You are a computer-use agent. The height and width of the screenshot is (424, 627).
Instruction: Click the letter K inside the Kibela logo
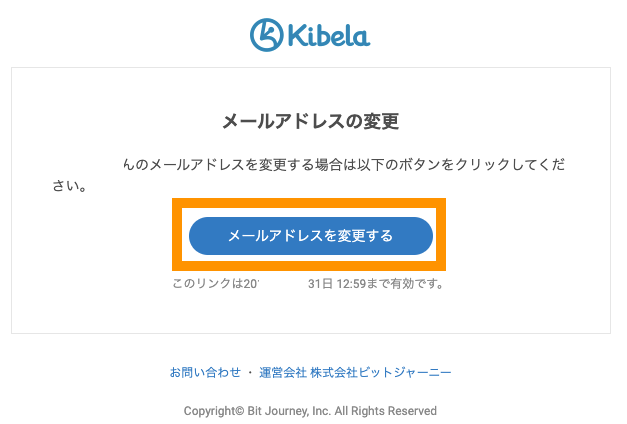click(266, 34)
